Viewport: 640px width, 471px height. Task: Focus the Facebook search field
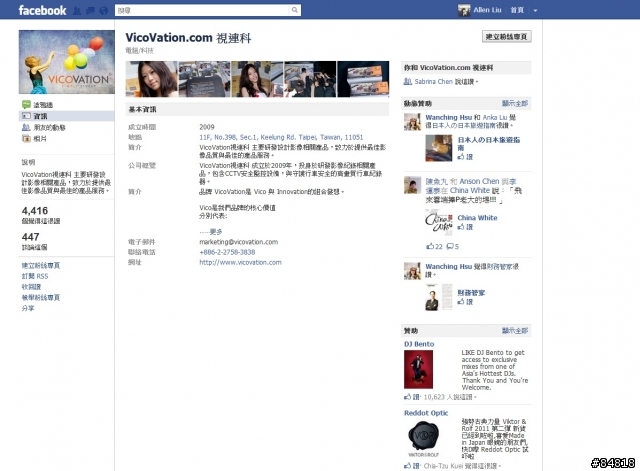202,10
